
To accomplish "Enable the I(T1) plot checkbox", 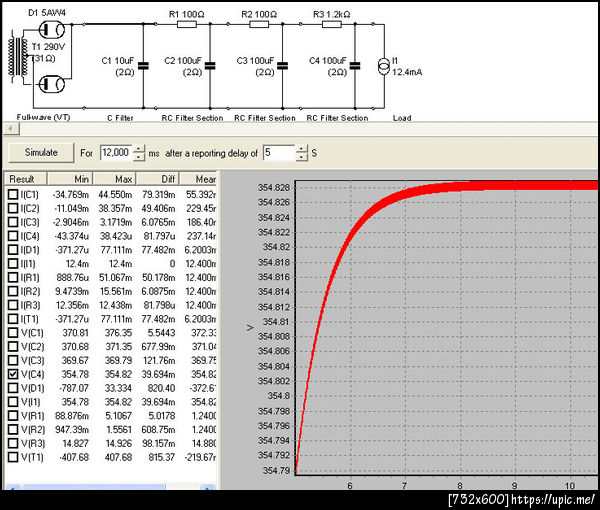I will tap(13, 319).
